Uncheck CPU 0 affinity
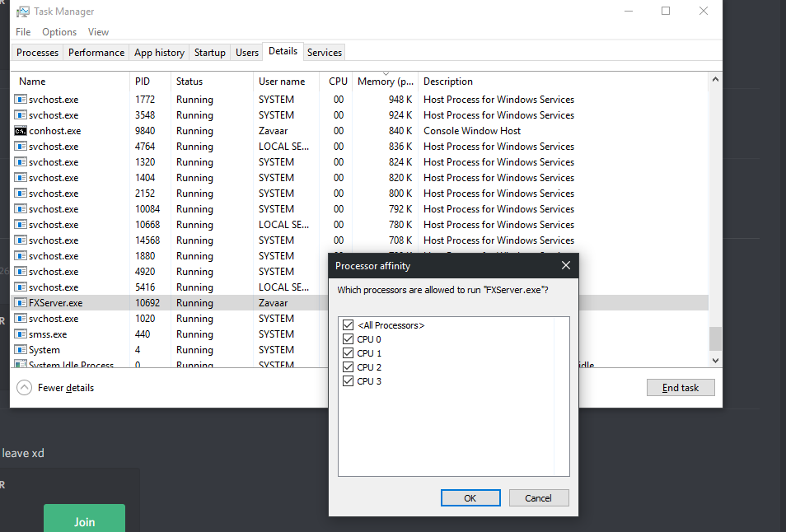Image resolution: width=786 pixels, height=532 pixels. click(x=348, y=339)
